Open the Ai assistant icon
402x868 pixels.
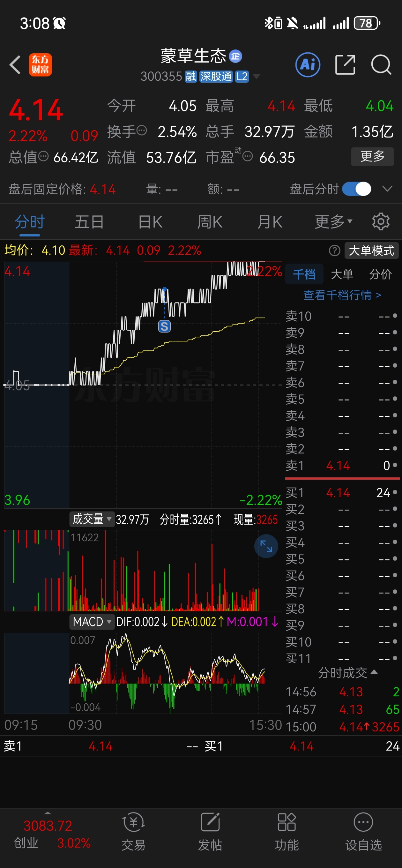(308, 64)
